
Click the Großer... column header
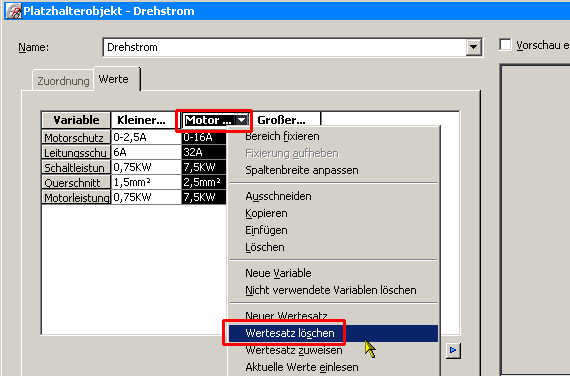point(285,120)
